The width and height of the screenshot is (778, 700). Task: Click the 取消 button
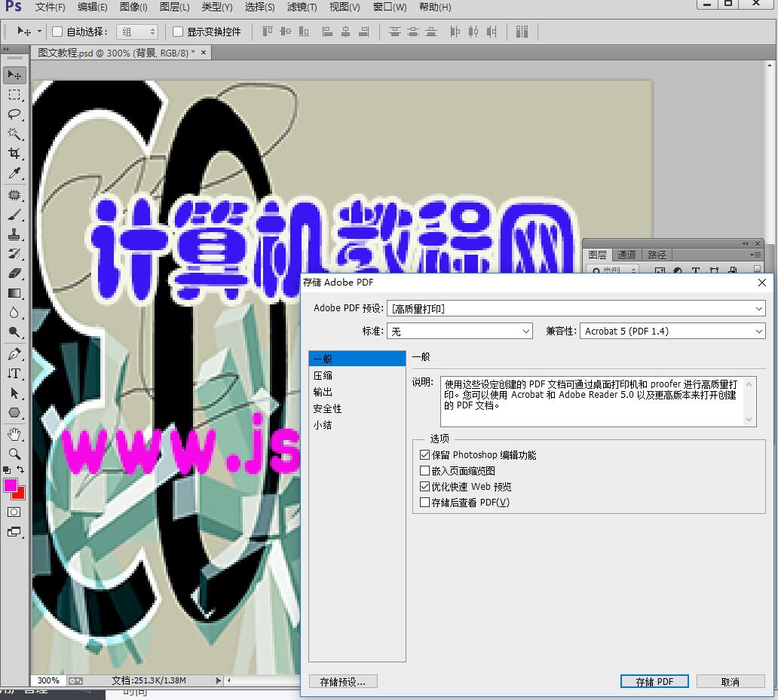tap(731, 682)
